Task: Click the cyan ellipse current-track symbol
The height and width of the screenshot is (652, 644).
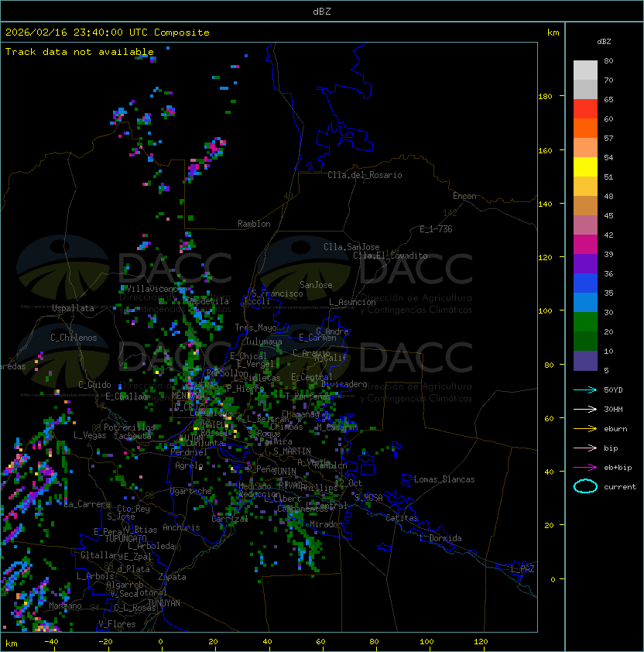Action: click(x=585, y=486)
